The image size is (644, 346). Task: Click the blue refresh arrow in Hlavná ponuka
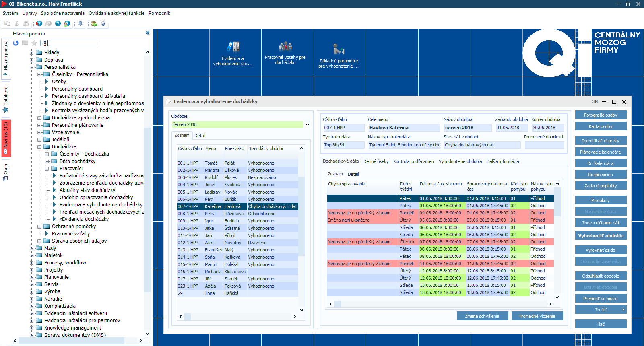(x=16, y=43)
